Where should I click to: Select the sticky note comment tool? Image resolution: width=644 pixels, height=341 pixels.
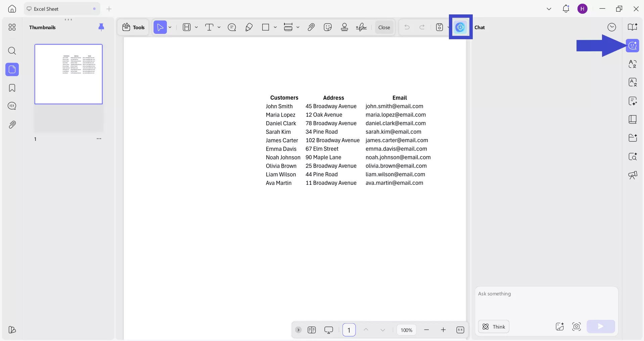pos(232,27)
